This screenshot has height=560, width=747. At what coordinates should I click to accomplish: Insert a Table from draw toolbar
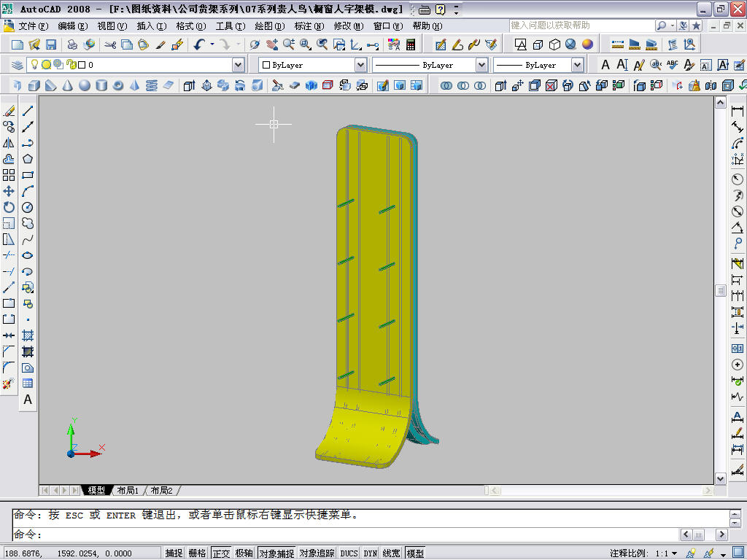point(28,384)
